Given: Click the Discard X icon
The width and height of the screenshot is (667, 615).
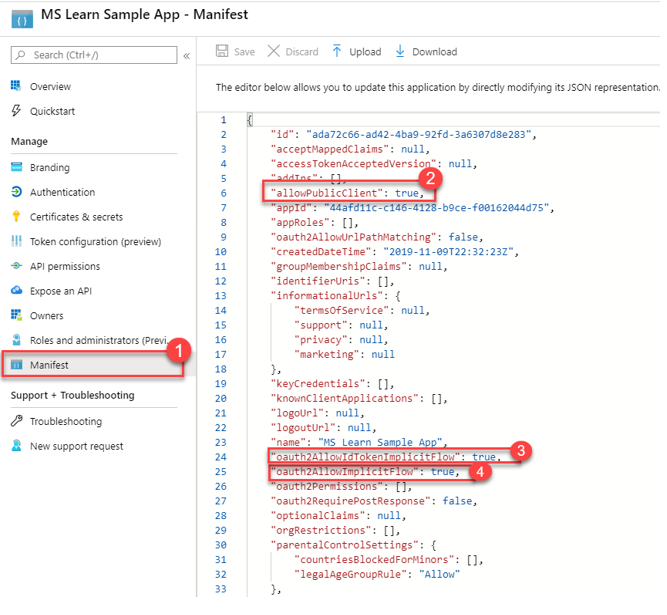Looking at the screenshot, I should pyautogui.click(x=274, y=51).
